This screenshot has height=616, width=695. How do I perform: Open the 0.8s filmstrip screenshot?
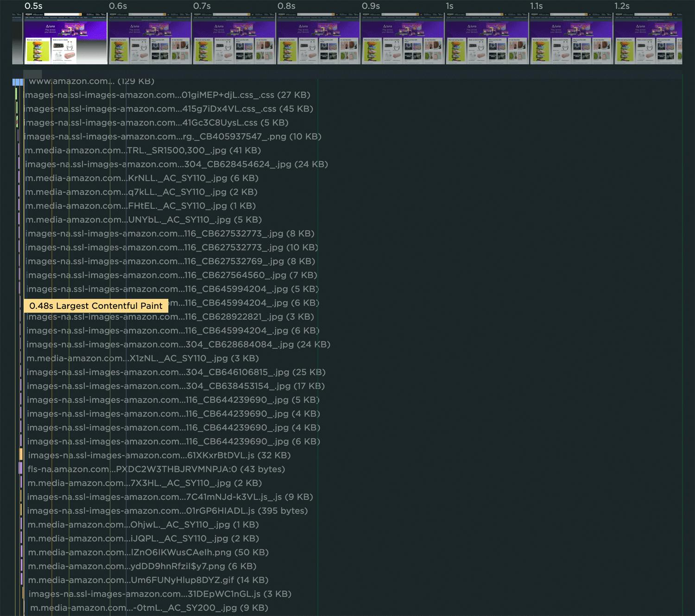(x=318, y=39)
